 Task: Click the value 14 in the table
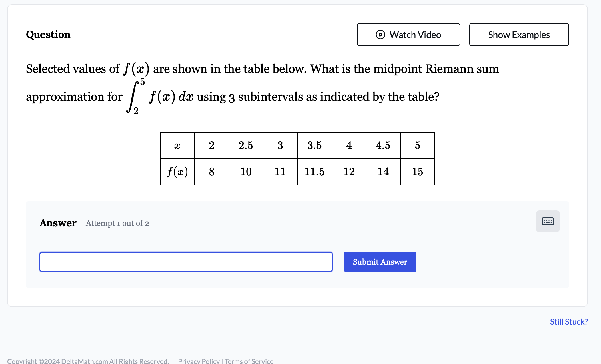383,171
